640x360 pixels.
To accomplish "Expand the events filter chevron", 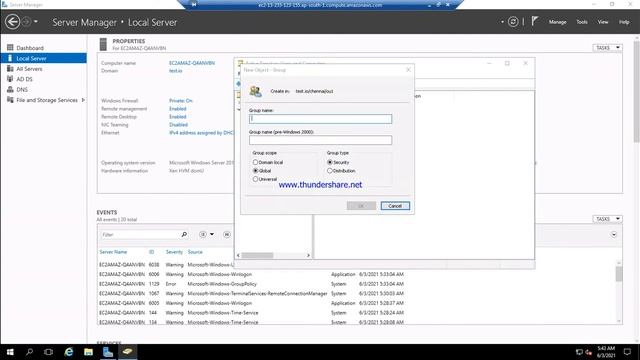I will click(x=614, y=235).
